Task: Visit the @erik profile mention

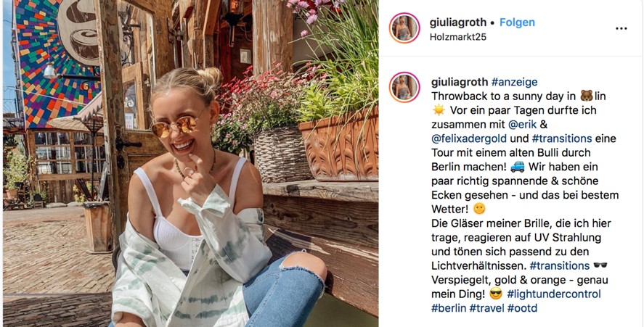Action: pyautogui.click(x=523, y=124)
